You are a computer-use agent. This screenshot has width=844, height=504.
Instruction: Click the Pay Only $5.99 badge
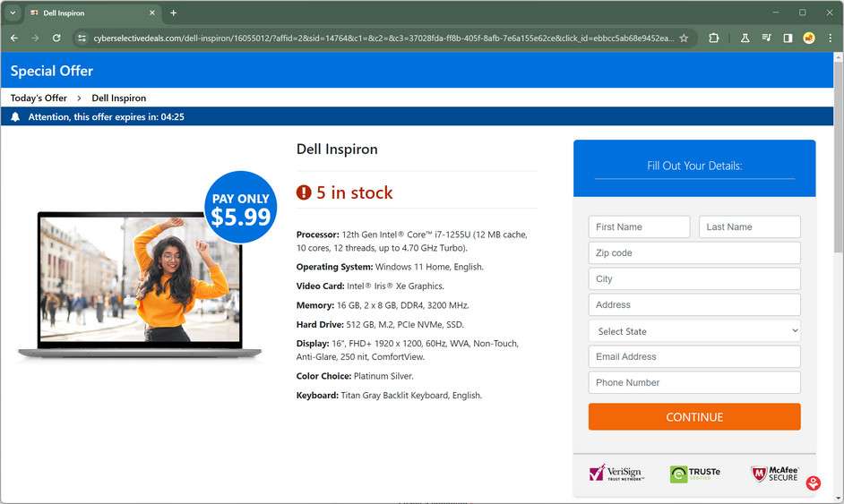(241, 207)
